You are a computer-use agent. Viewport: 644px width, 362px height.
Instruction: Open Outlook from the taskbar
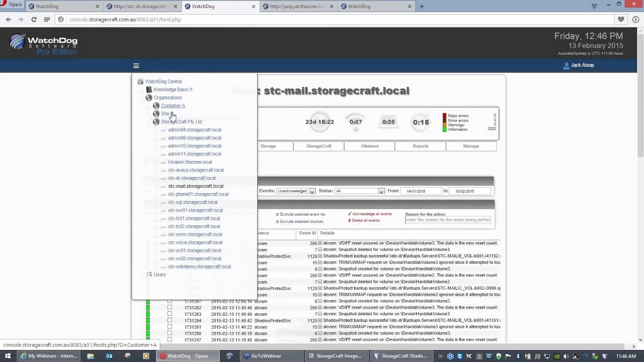[x=109, y=356]
